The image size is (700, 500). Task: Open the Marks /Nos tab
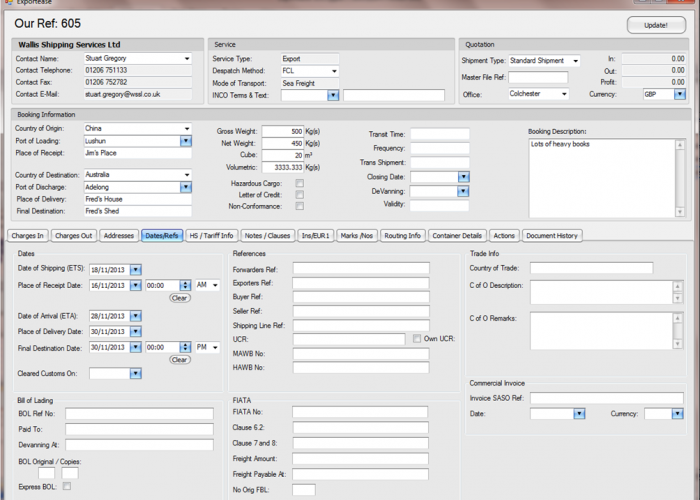tap(357, 236)
